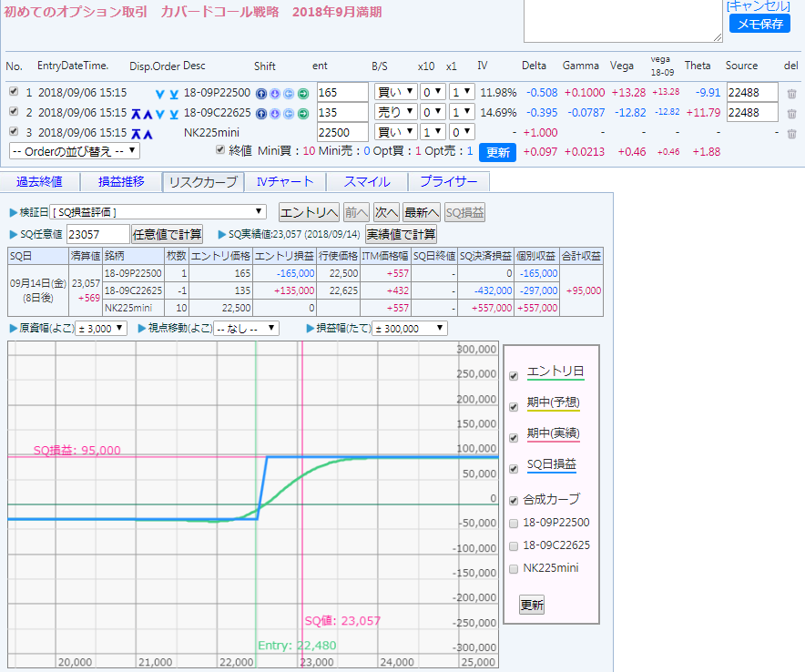The height and width of the screenshot is (672, 805).
Task: Open B/S dropdown showing 売り for 18-09C22625
Action: click(395, 112)
